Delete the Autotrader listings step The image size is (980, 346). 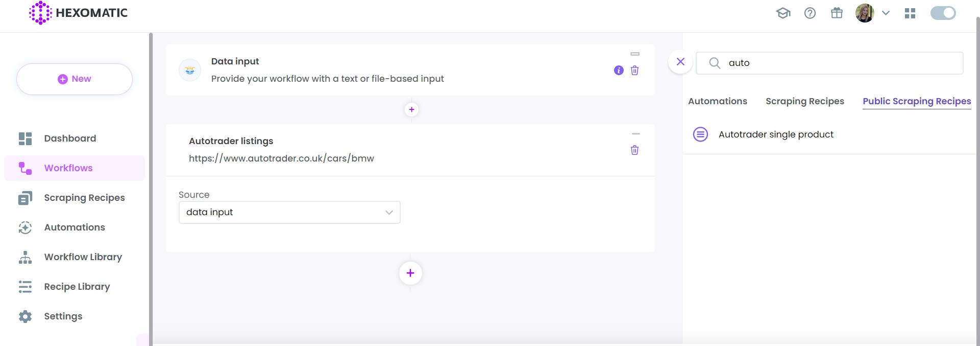[x=634, y=150]
